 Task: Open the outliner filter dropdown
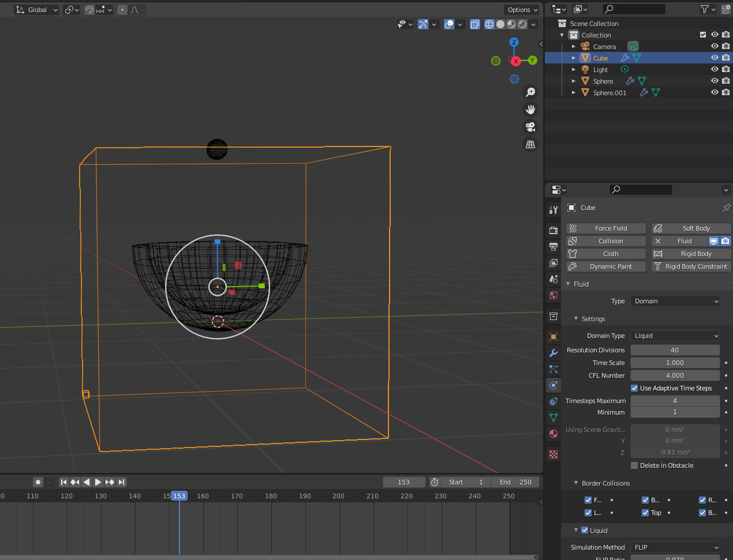click(708, 9)
